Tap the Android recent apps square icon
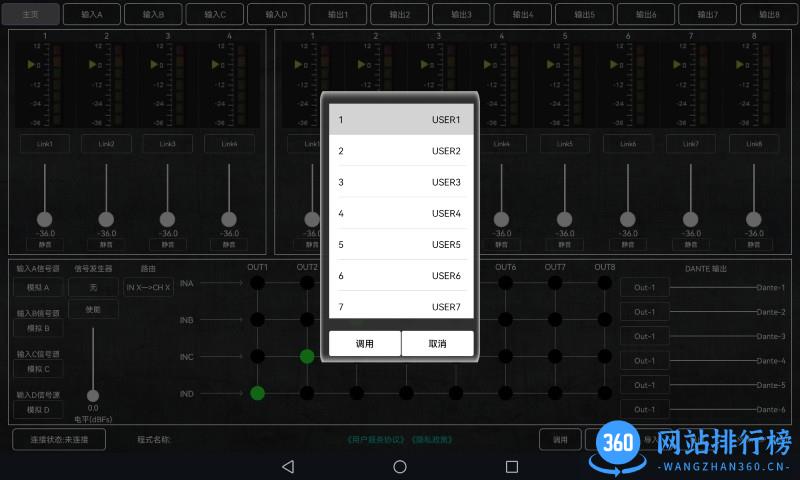 click(x=512, y=466)
